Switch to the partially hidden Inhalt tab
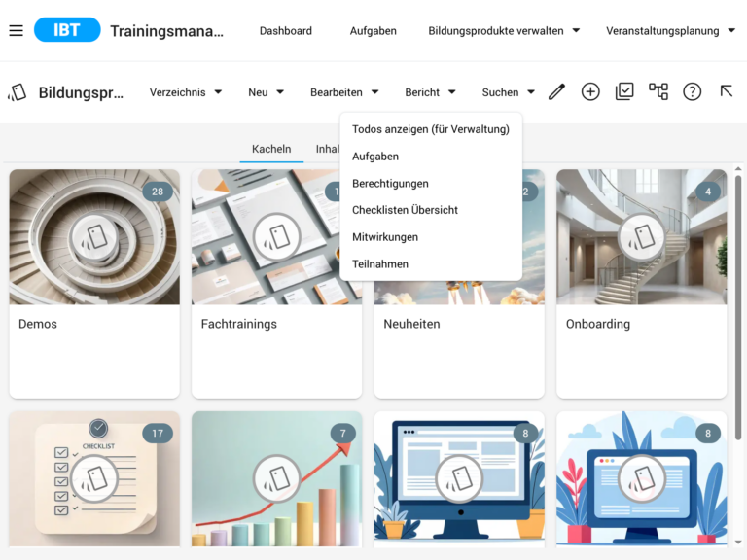This screenshot has width=747, height=560. (x=327, y=149)
